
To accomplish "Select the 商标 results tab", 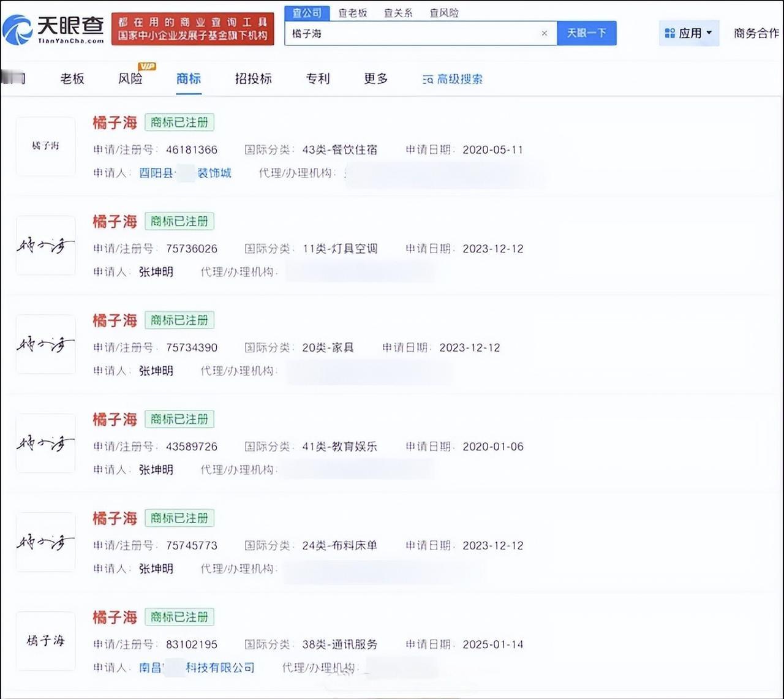I will 189,78.
